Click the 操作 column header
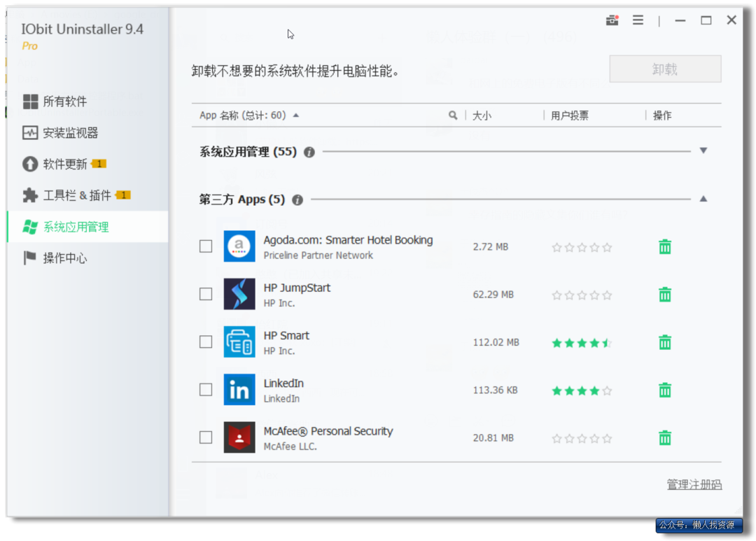 click(x=662, y=115)
